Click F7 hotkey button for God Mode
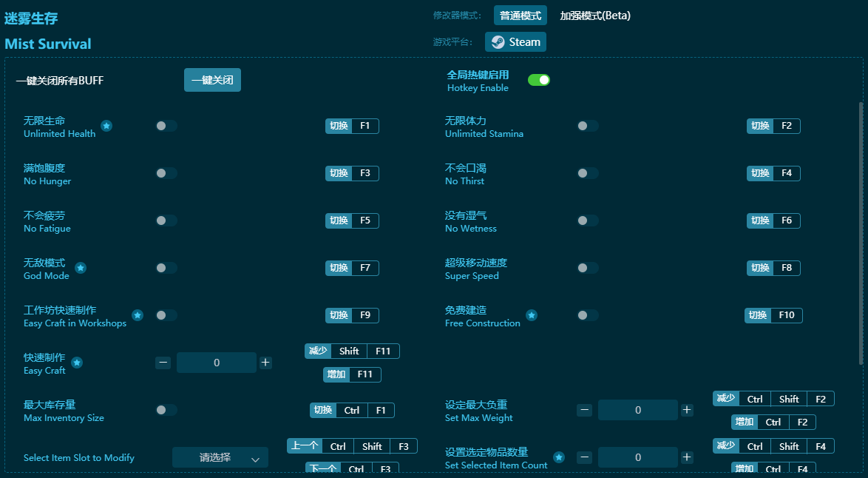This screenshot has width=868, height=478. tap(352, 268)
